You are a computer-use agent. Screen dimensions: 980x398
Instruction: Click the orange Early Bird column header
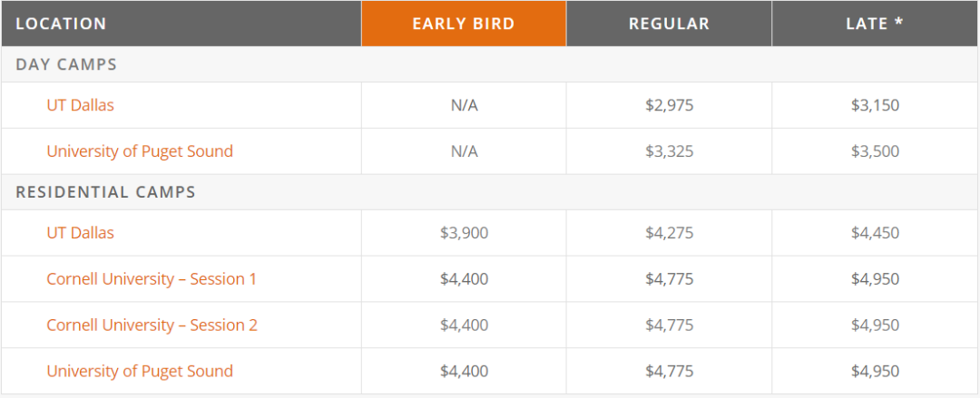coord(464,24)
